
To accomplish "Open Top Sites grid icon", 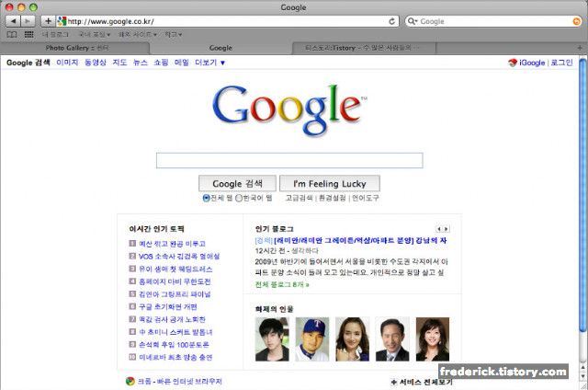I will (x=28, y=35).
